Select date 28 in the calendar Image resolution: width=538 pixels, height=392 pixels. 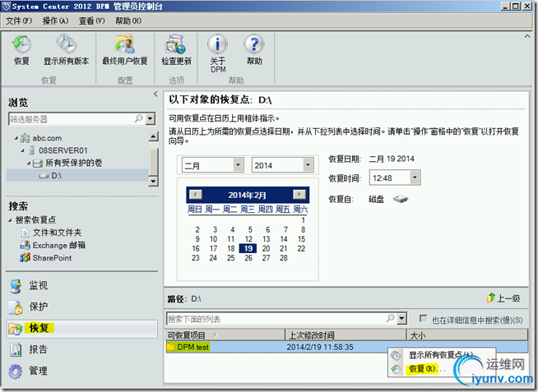point(284,258)
